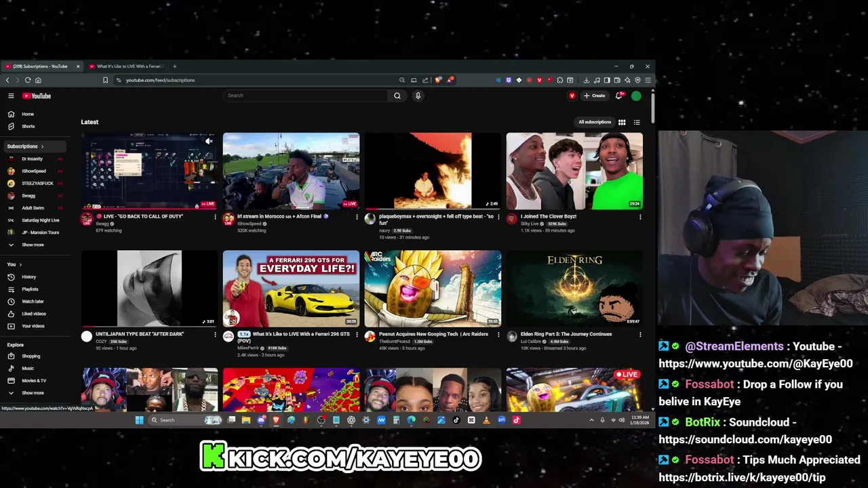Switch to the Subscriptions - YouTube tab
The image size is (868, 488).
41,66
